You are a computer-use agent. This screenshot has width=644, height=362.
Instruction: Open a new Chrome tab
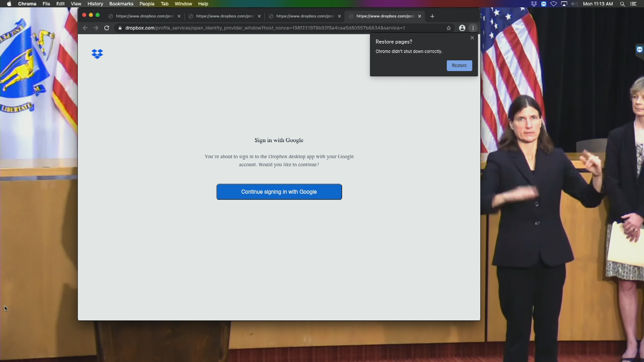click(432, 16)
